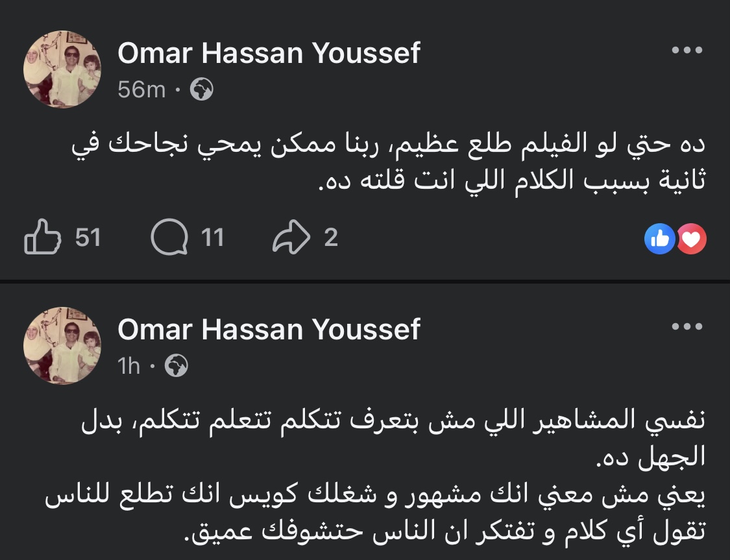
Task: Click the blue thumbs-up reaction badge
Action: coord(659,239)
